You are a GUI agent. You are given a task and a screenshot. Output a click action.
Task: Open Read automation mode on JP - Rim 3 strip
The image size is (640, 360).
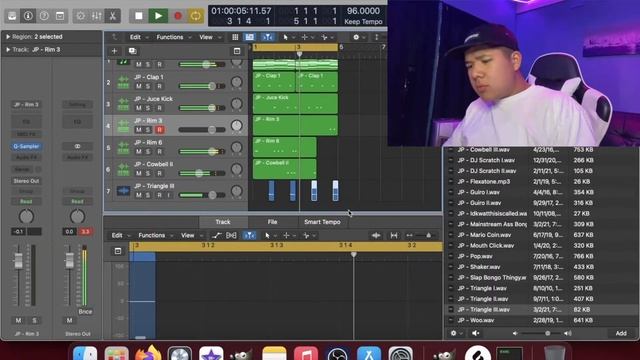coord(26,202)
